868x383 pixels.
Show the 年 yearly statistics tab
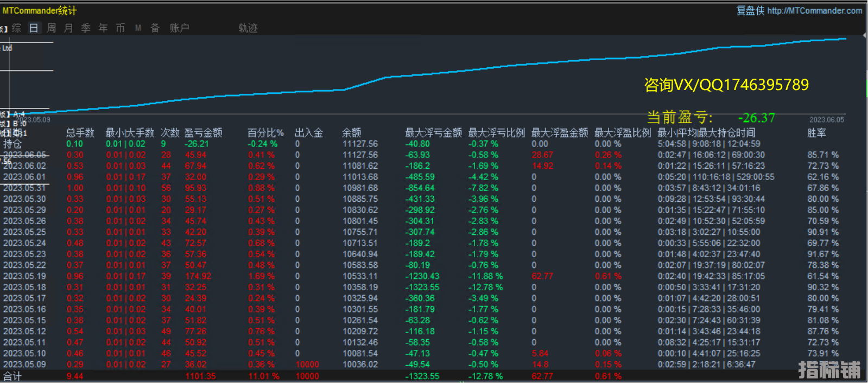(x=103, y=28)
